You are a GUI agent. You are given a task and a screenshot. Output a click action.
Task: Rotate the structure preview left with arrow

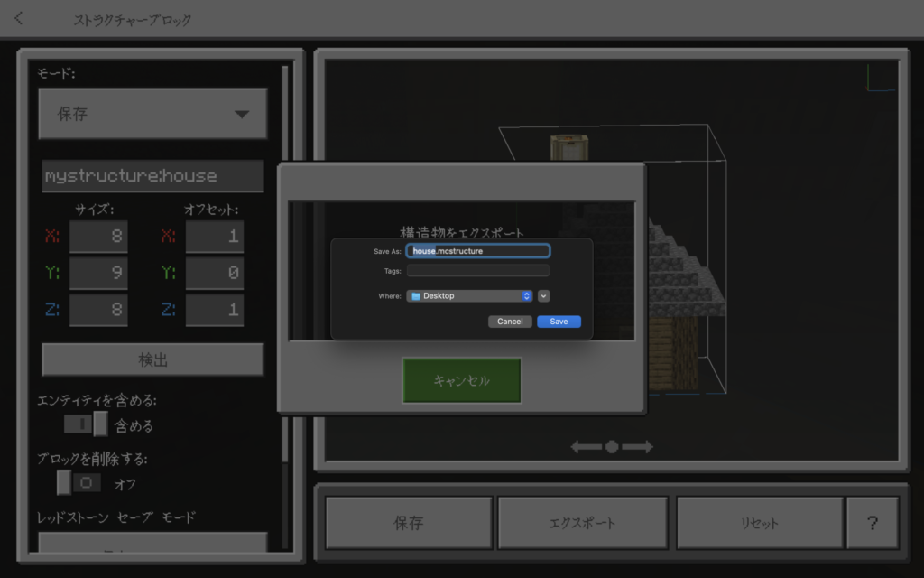pyautogui.click(x=586, y=447)
